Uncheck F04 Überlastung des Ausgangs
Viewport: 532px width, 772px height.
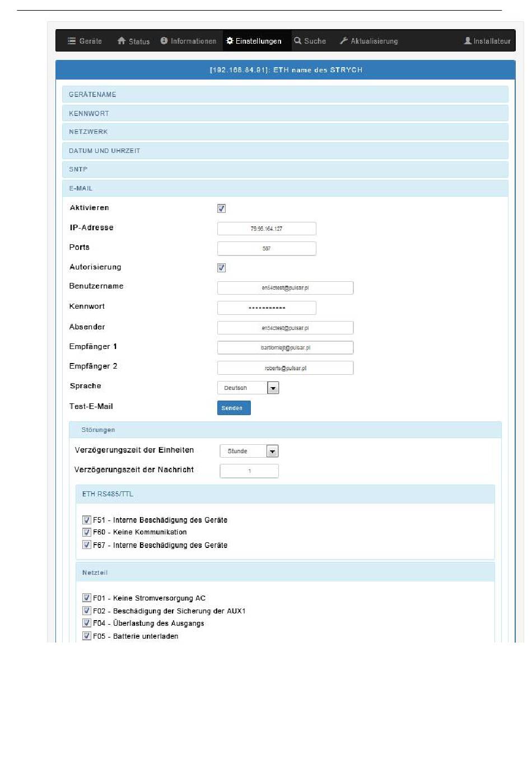coord(87,623)
